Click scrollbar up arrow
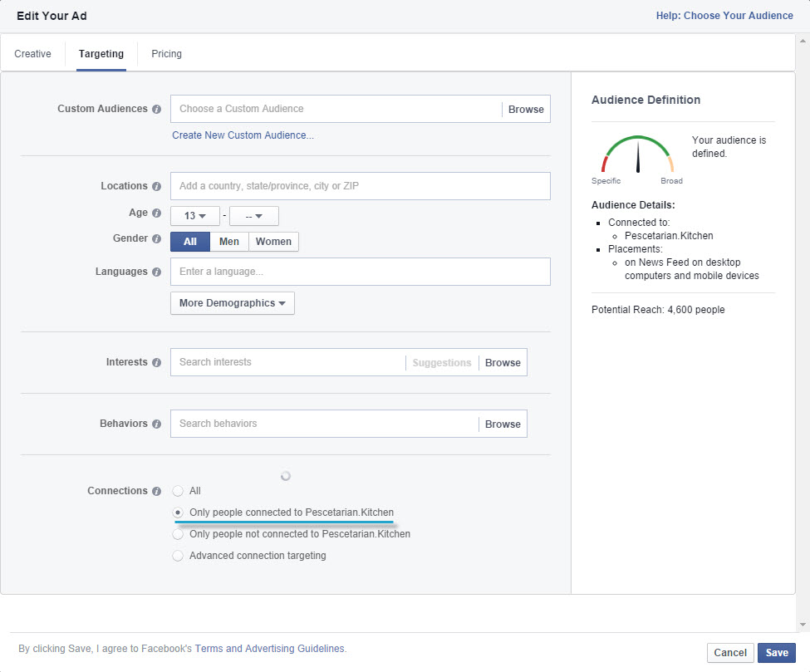 tap(803, 41)
